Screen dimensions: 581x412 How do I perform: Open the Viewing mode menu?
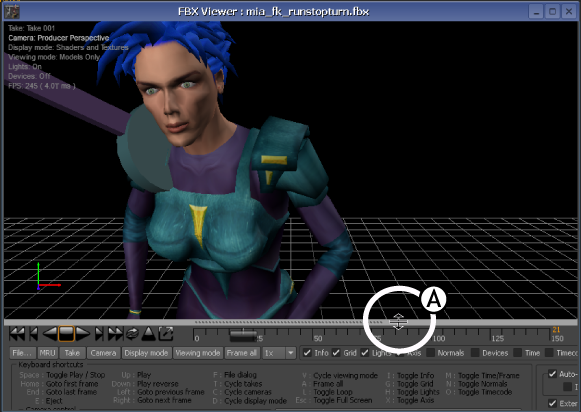(x=198, y=353)
